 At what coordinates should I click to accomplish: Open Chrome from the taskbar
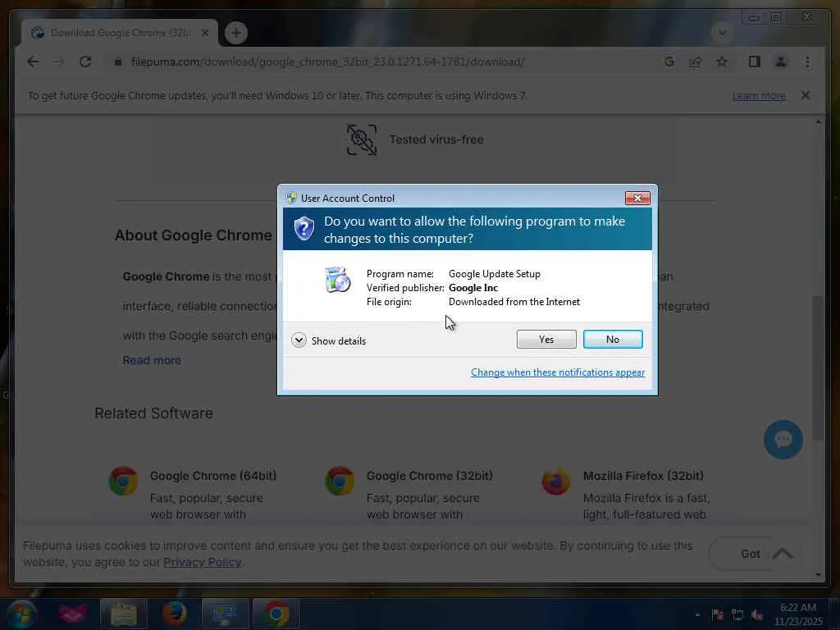[x=276, y=614]
